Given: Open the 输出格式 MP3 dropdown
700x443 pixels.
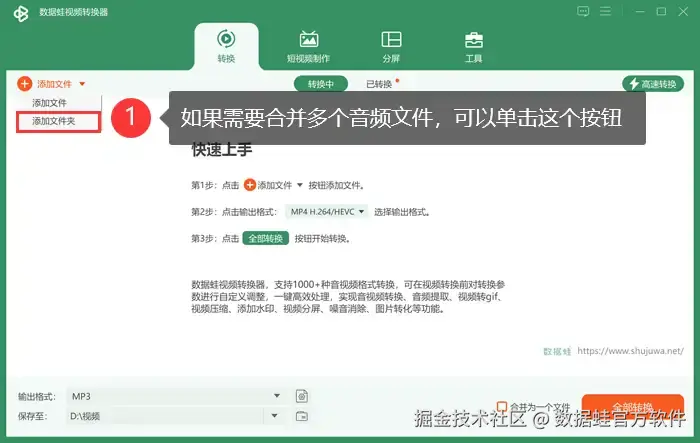Looking at the screenshot, I should (x=176, y=396).
